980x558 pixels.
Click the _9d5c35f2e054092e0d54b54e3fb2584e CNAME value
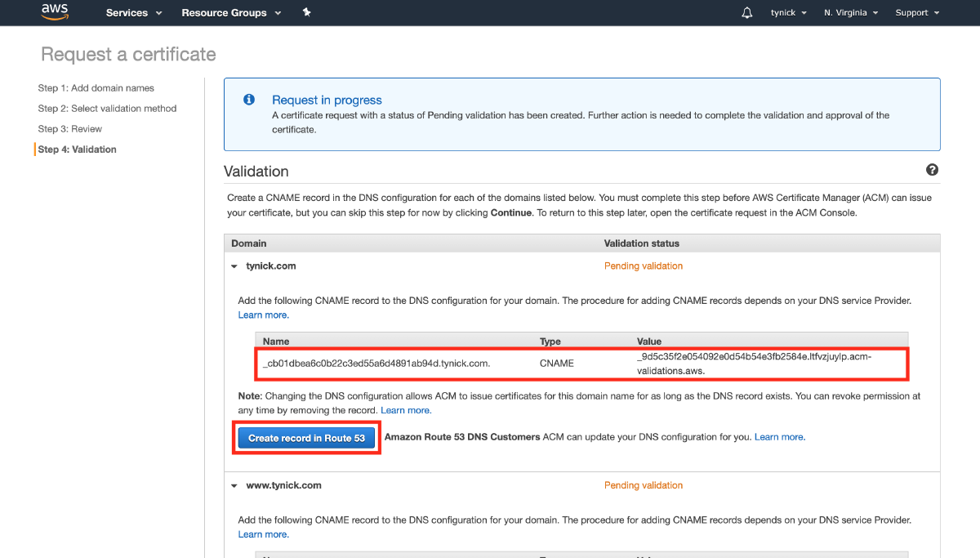tap(755, 364)
